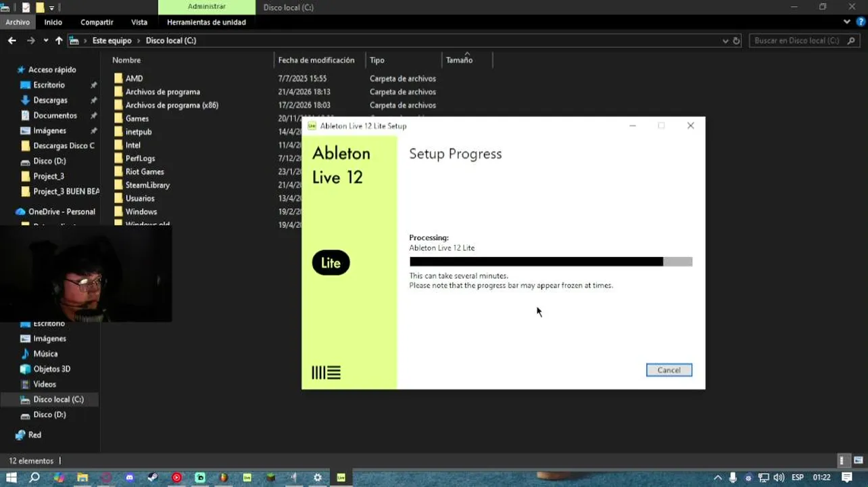Open Steam from the taskbar
868x487 pixels.
point(153,478)
